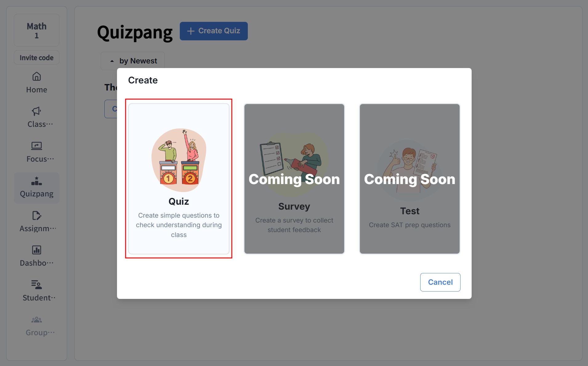
Task: Open the Class megaphone icon in sidebar
Action: point(36,111)
